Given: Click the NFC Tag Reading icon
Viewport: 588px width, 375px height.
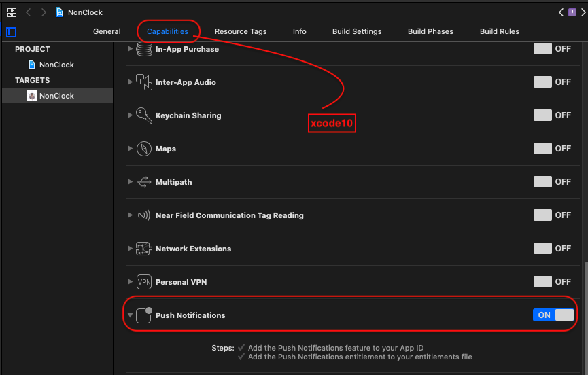Looking at the screenshot, I should coord(144,215).
